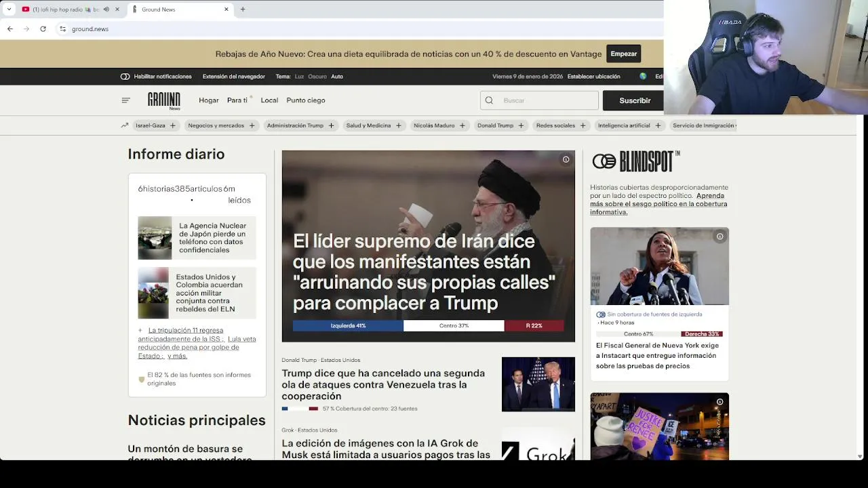
Task: Open Grok edición de imágenes headline
Action: point(386,449)
